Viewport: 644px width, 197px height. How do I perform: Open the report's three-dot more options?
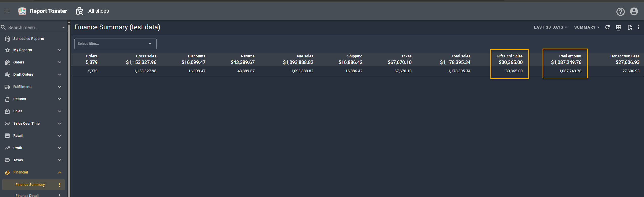coord(638,27)
